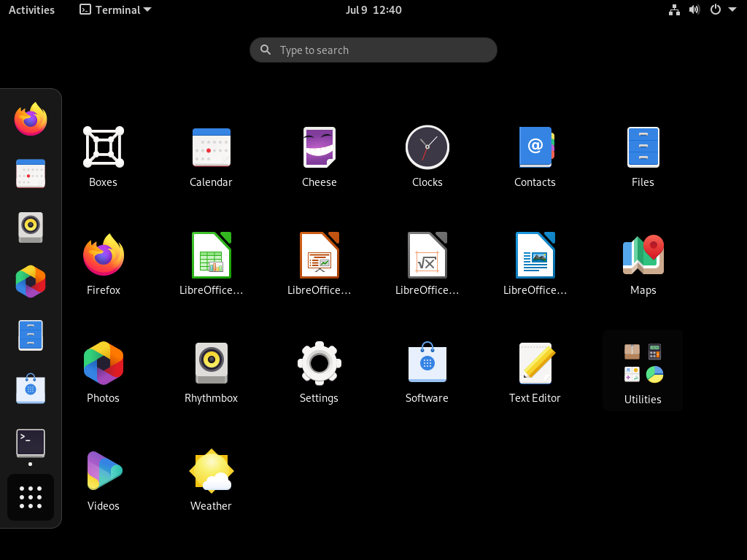The height and width of the screenshot is (560, 747).
Task: Open Photos from the dock
Action: point(31,281)
